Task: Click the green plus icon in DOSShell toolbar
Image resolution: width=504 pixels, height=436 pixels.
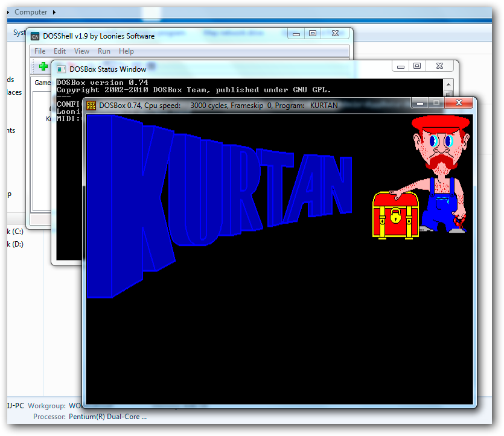Action: (x=43, y=66)
